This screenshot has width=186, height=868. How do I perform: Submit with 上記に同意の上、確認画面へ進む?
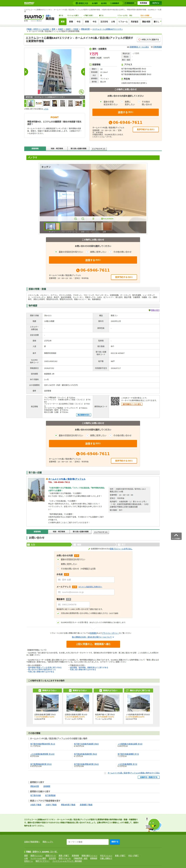tap(93, 644)
